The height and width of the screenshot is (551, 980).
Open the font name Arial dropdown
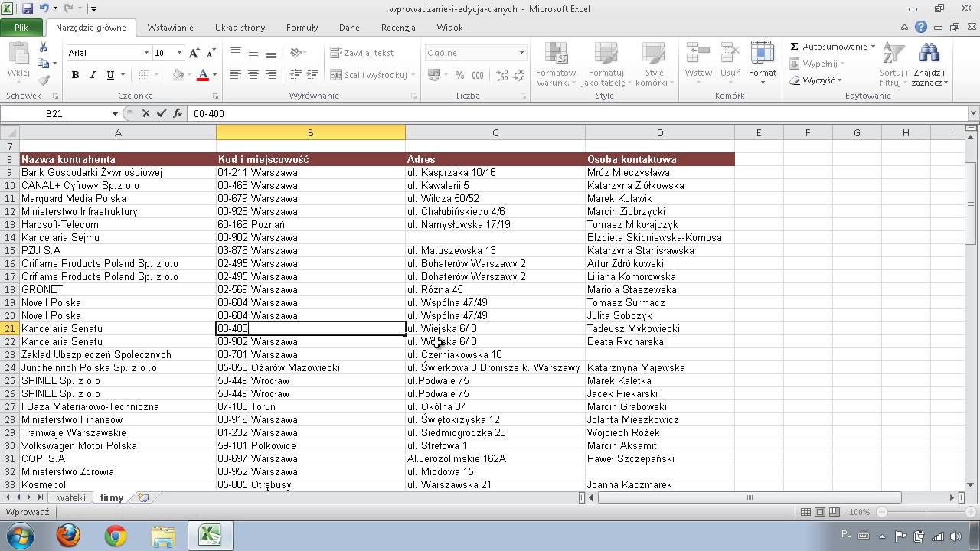coord(145,53)
